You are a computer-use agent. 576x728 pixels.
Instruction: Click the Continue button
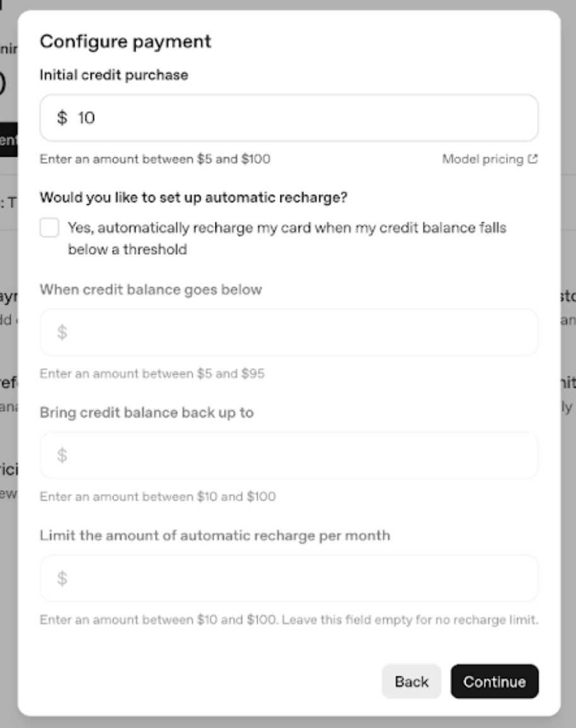tap(495, 681)
